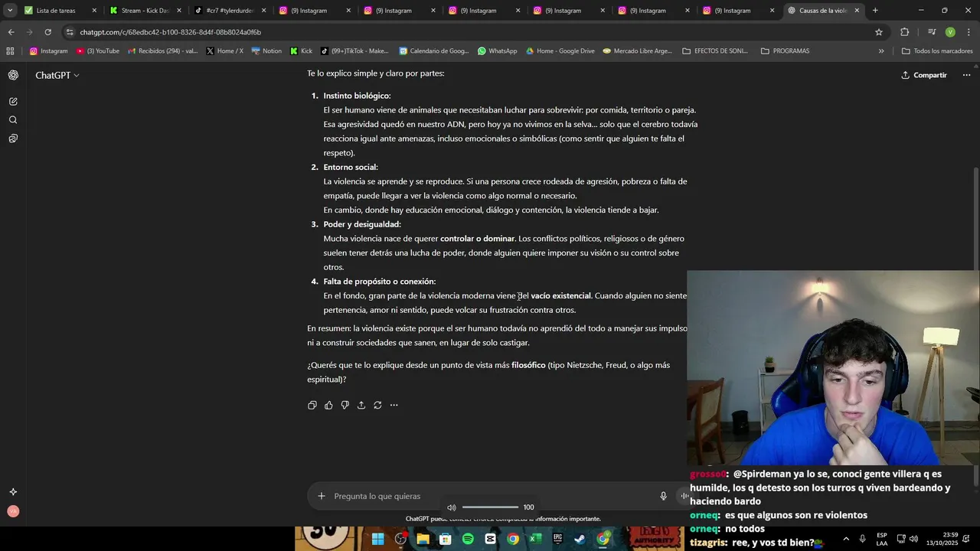The height and width of the screenshot is (551, 980).
Task: Click the sparkle icon at the sidebar bottom
Action: pyautogui.click(x=13, y=492)
